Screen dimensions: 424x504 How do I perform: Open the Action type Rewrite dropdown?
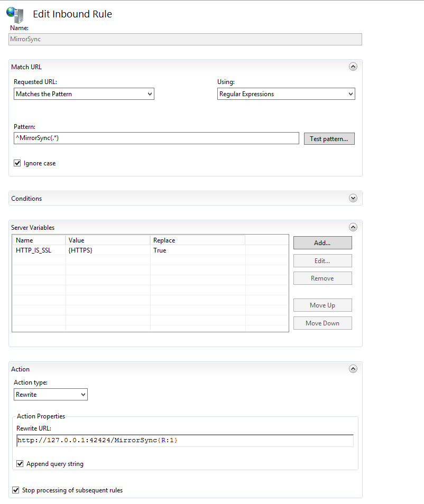(51, 395)
